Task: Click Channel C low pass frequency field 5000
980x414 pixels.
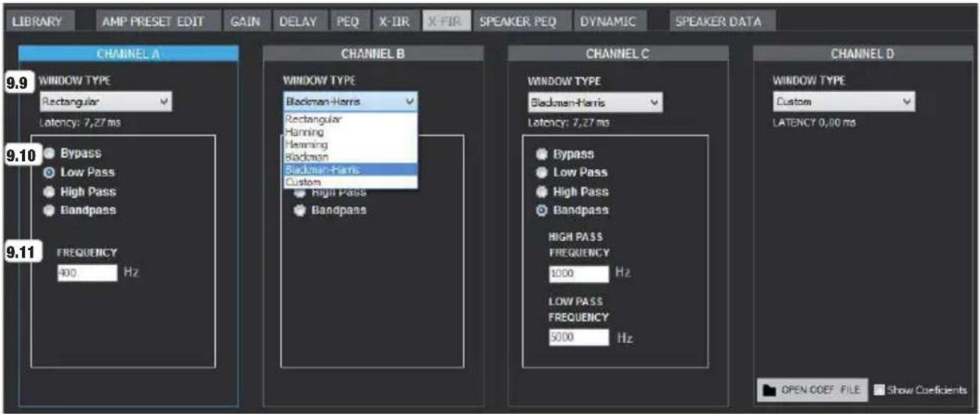Action: [578, 338]
